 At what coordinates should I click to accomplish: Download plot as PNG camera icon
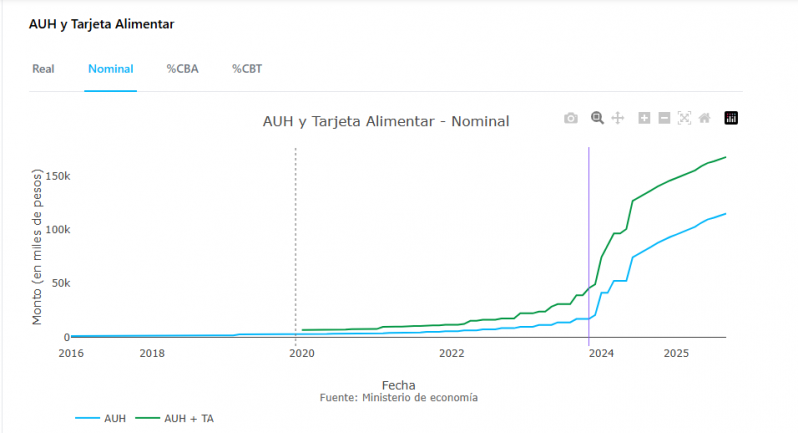point(571,118)
